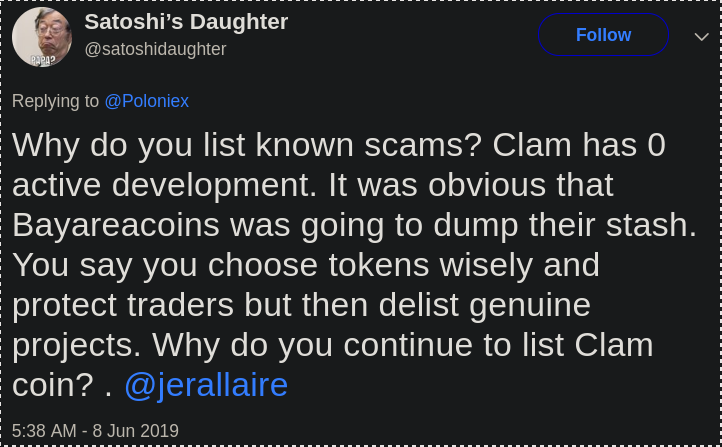Visit the @jerallaire mention link

tap(206, 385)
